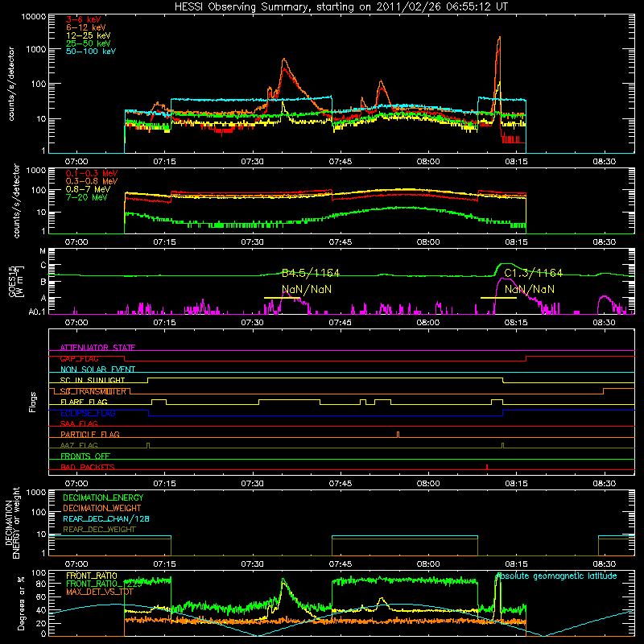Click the 07:45 tick label under decimation plot

coord(340,564)
